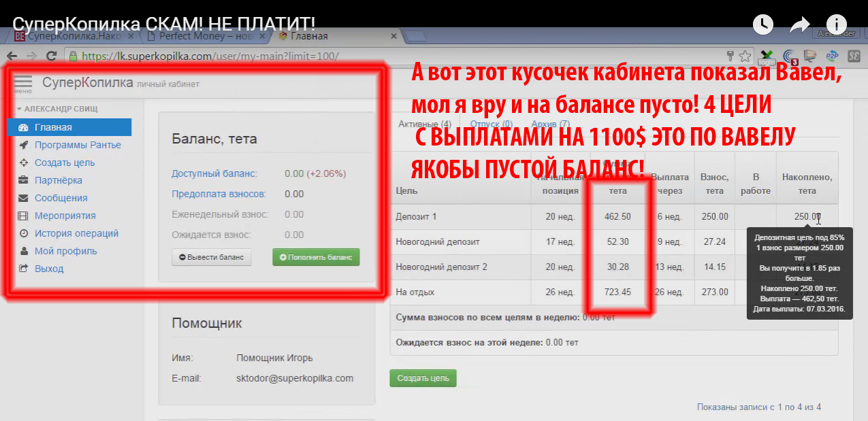The height and width of the screenshot is (421, 868).
Task: Open Программы Рантье in the sidebar
Action: coord(78,145)
